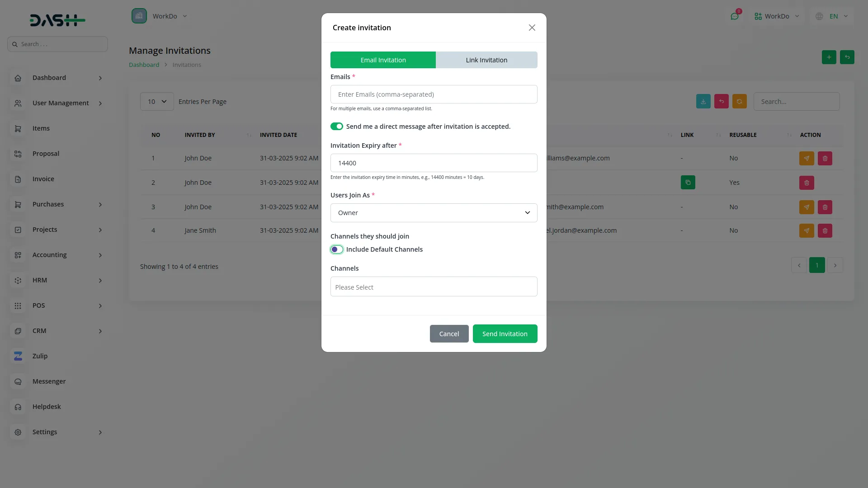This screenshot has height=488, width=868.
Task: Enable Include Default Channels switch
Action: coord(337,249)
